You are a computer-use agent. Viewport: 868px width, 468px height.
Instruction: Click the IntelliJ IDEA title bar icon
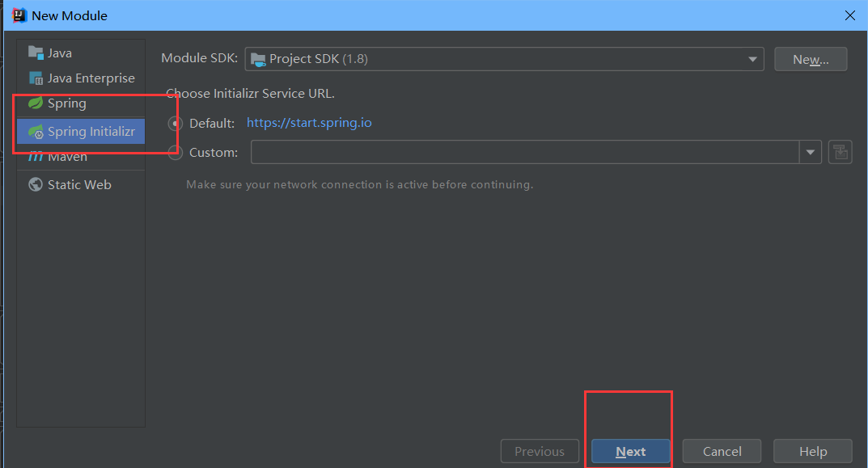pyautogui.click(x=19, y=15)
